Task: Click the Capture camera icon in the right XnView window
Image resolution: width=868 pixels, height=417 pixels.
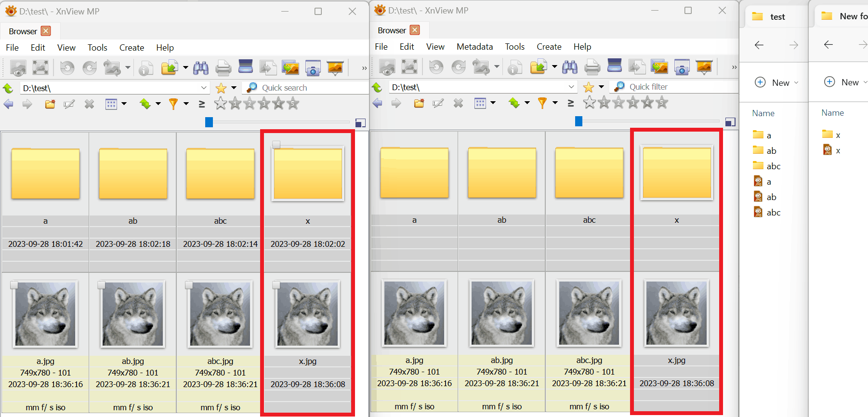Action: point(682,67)
